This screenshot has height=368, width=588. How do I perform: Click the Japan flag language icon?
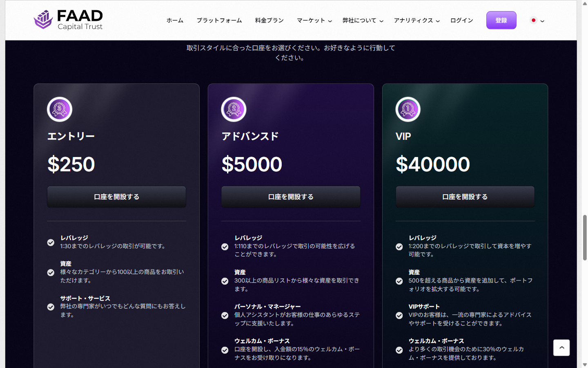533,20
